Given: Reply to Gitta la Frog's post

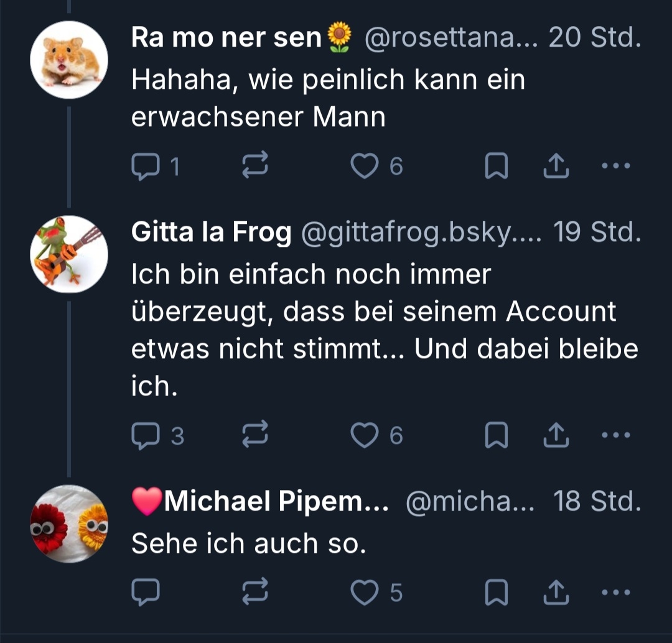Looking at the screenshot, I should (146, 435).
